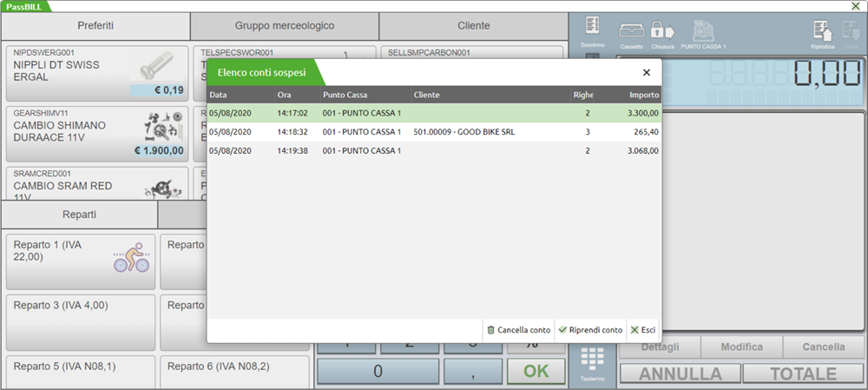Select the account row with amount 3.068,00
The image size is (868, 390).
click(x=433, y=151)
